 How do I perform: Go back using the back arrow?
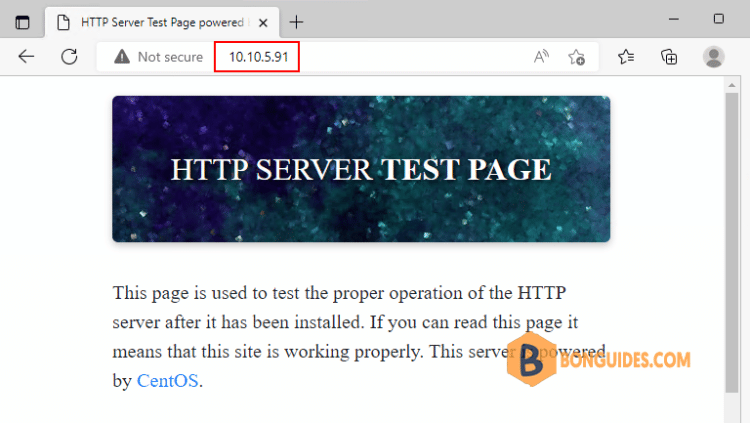pos(26,57)
